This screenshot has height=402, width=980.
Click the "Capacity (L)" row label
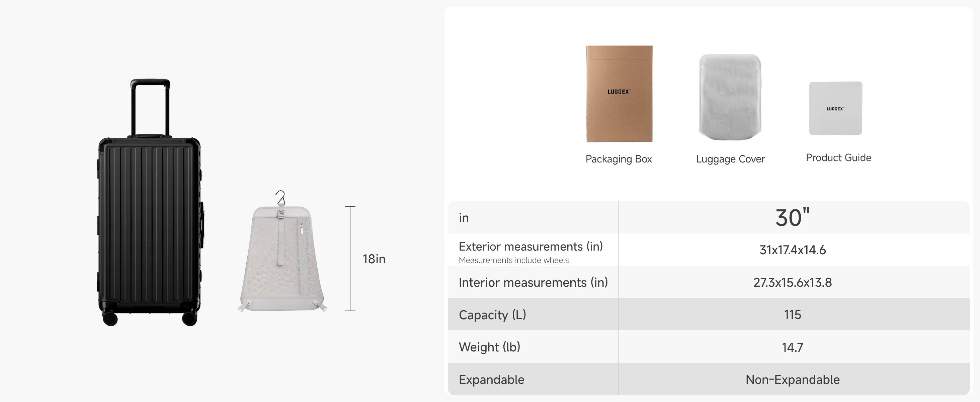click(492, 315)
